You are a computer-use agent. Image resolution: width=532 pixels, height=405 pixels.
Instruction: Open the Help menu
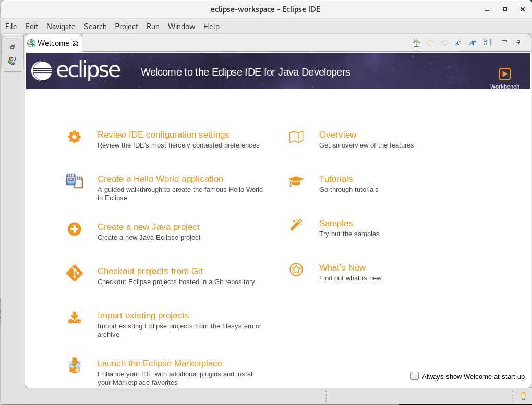coord(211,27)
